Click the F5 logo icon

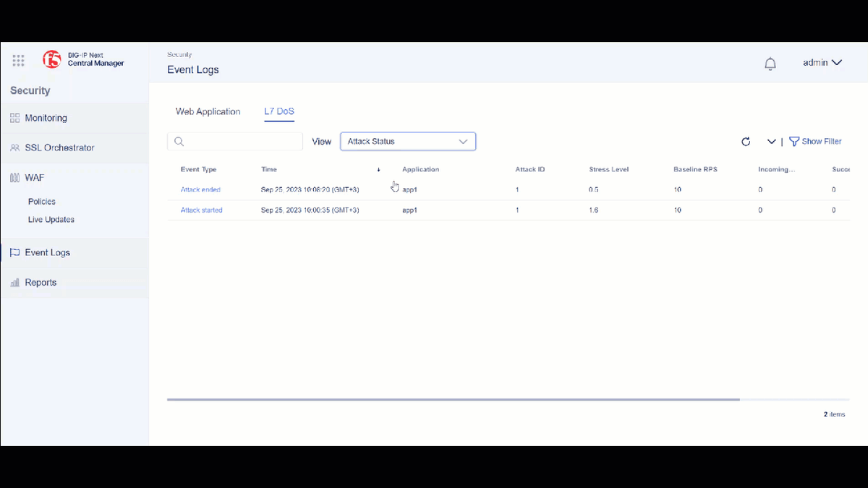coord(51,59)
